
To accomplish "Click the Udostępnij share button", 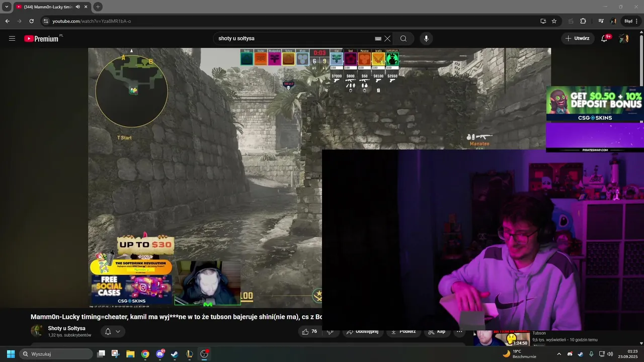I will click(x=362, y=332).
